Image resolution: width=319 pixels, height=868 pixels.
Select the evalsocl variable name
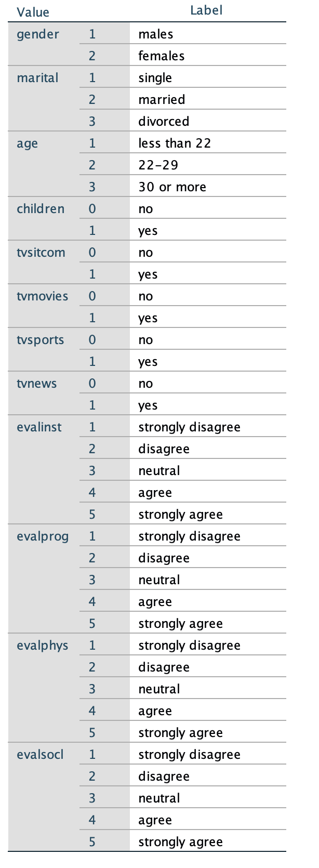click(x=40, y=755)
